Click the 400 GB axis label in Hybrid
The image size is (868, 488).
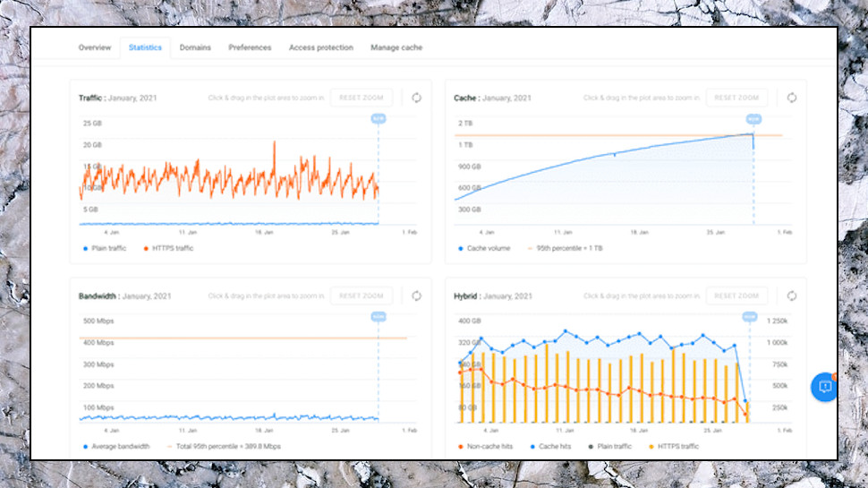[470, 321]
